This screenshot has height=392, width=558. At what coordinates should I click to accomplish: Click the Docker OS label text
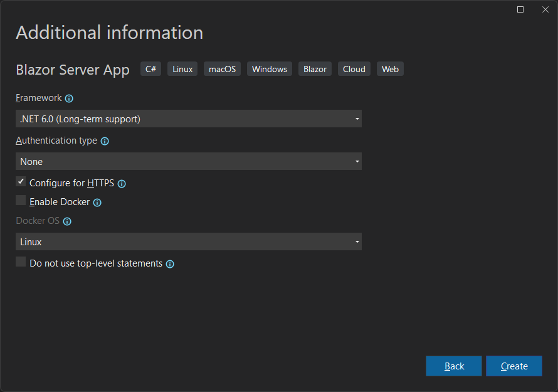click(38, 221)
